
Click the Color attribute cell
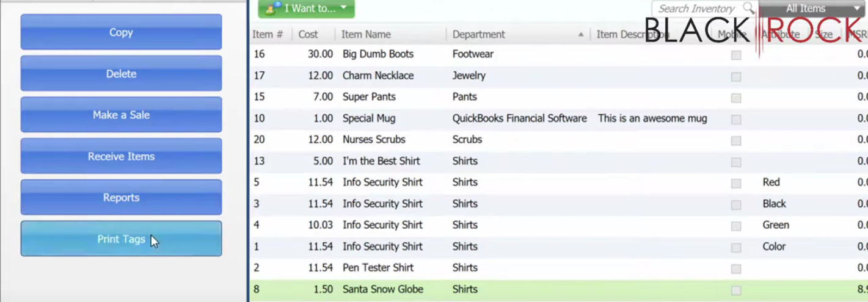[774, 246]
